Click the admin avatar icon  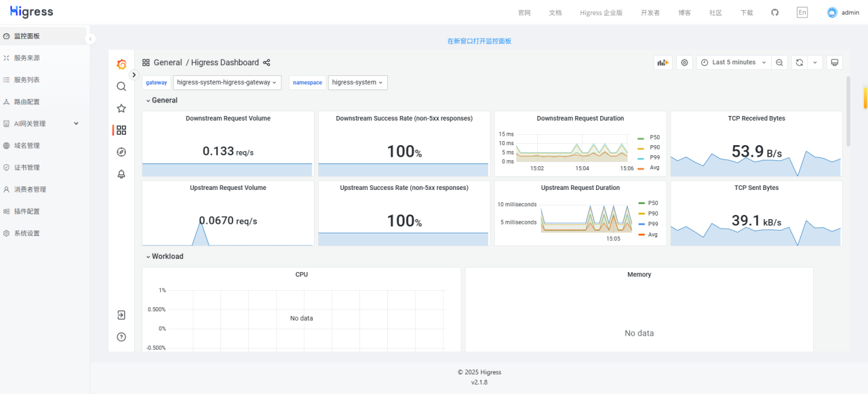pyautogui.click(x=832, y=12)
